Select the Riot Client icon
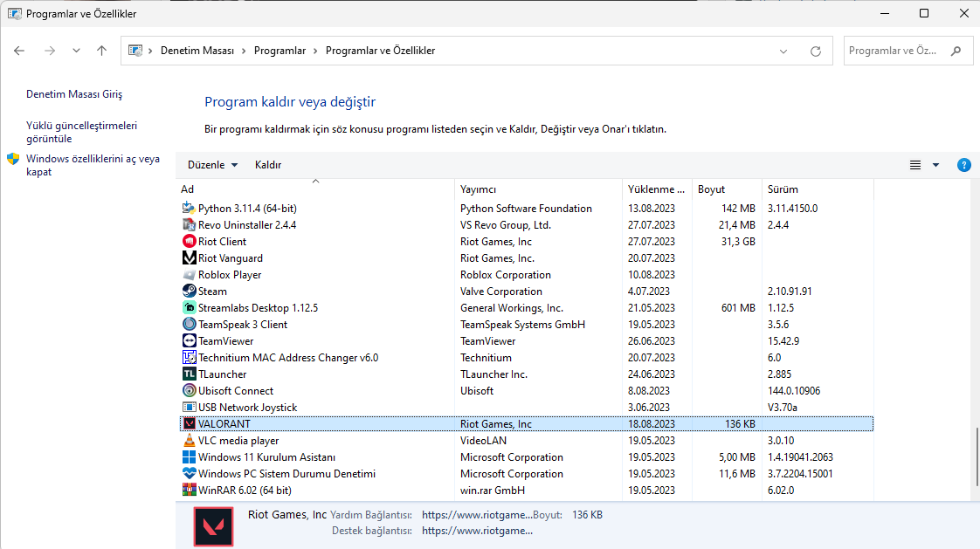The width and height of the screenshot is (980, 549). (189, 241)
